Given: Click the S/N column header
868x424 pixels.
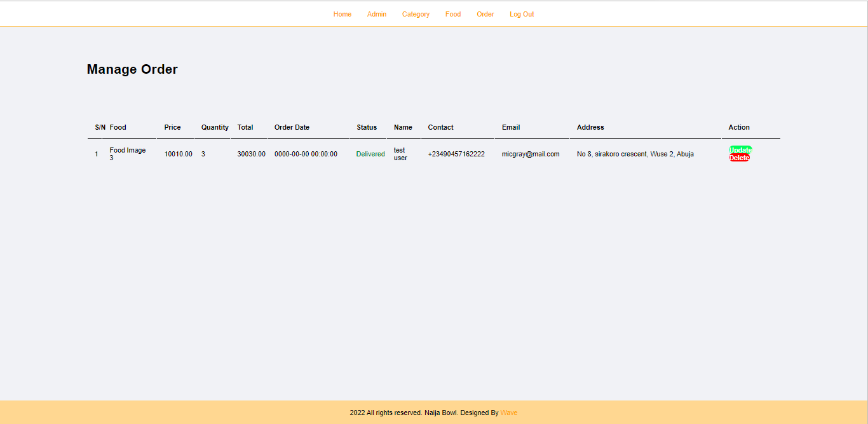Looking at the screenshot, I should click(x=100, y=127).
